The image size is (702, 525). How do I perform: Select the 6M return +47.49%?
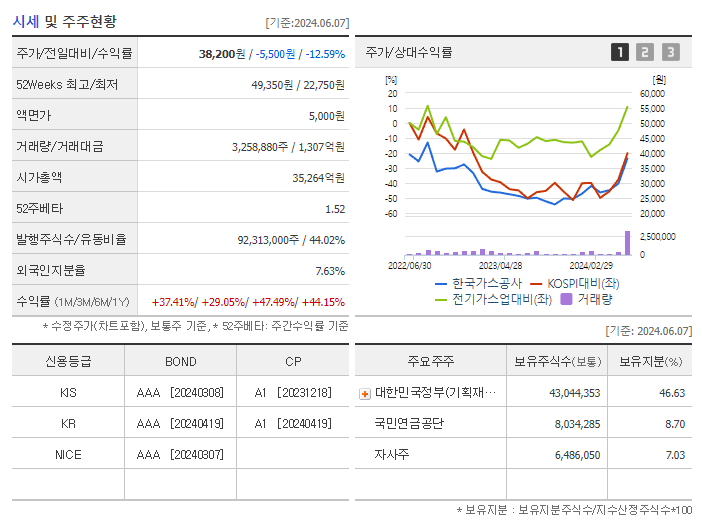pos(273,302)
